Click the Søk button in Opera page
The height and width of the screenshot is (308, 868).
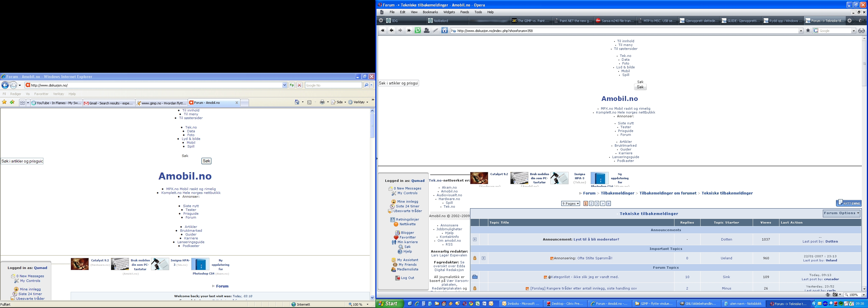(x=640, y=87)
